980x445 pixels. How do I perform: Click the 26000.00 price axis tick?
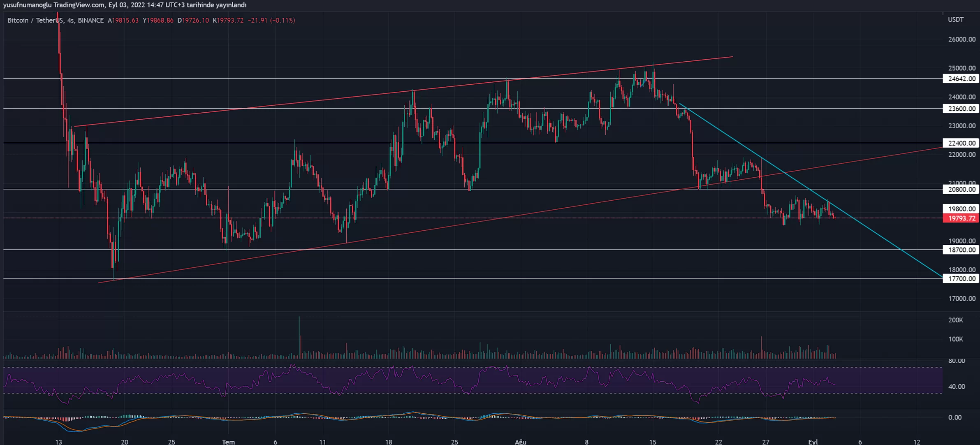pos(961,39)
